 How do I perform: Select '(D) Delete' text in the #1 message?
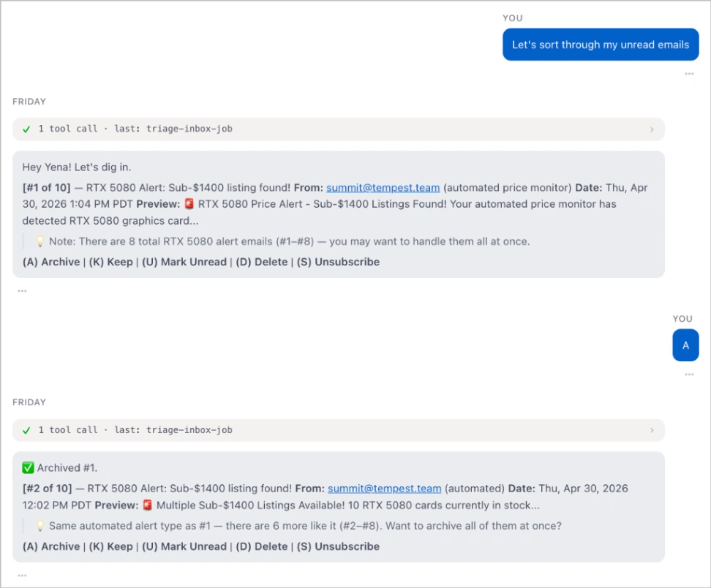click(262, 262)
